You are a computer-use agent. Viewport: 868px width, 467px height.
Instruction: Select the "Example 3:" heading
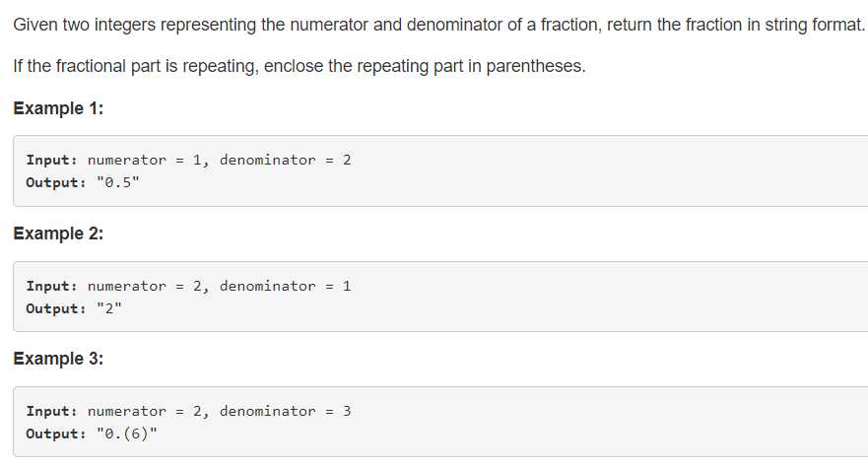click(x=58, y=359)
